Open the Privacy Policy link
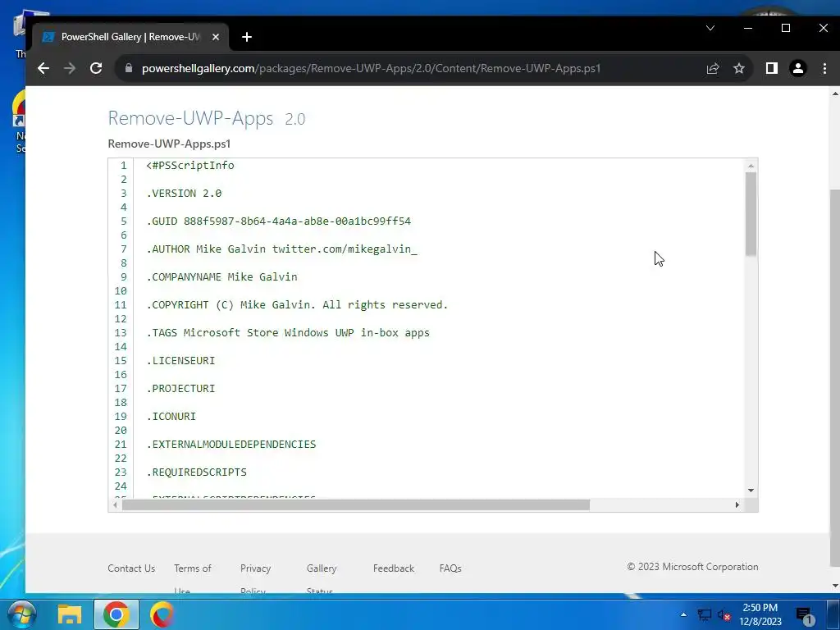 [x=255, y=578]
